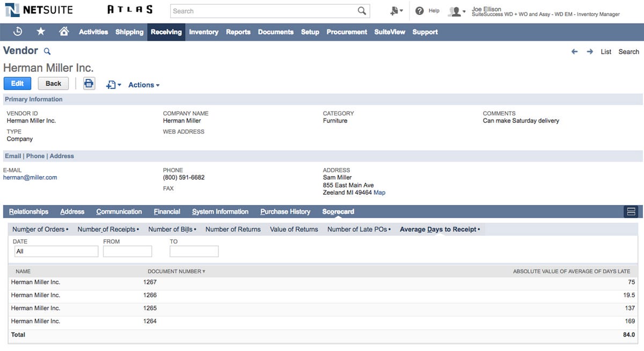Open the Number of Receipts subtab

[108, 229]
